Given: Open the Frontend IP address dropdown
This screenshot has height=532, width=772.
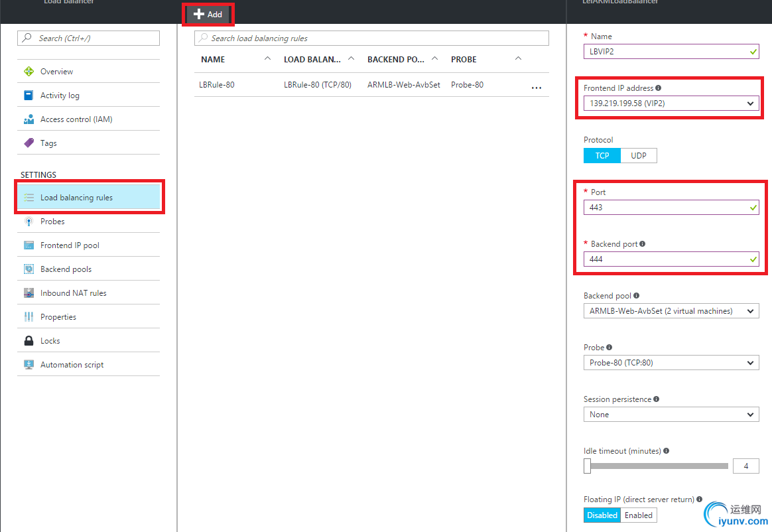Looking at the screenshot, I should point(671,103).
